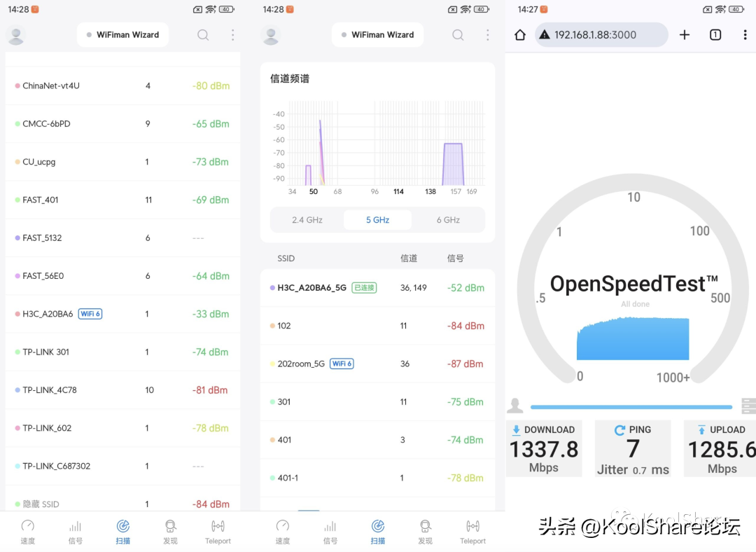Click the PING 7 result box
The width and height of the screenshot is (756, 552).
pos(633,449)
